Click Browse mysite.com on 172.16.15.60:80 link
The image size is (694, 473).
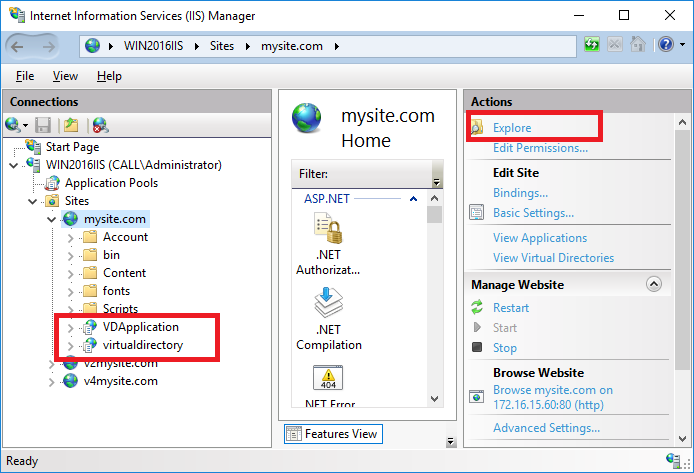[x=553, y=397]
